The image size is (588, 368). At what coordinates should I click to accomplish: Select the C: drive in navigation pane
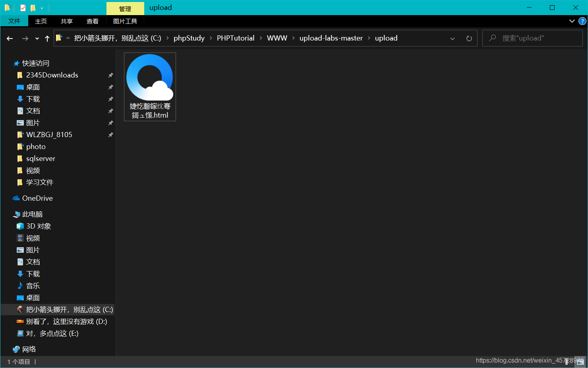pos(70,310)
